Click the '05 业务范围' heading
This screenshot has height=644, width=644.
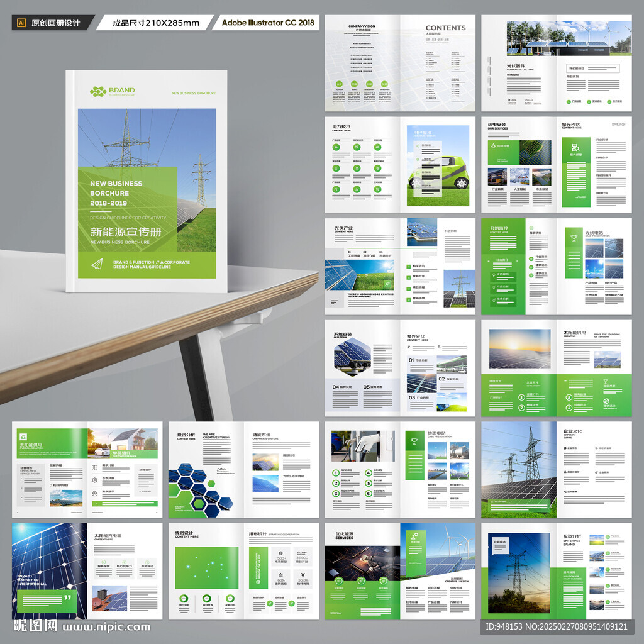(x=373, y=387)
